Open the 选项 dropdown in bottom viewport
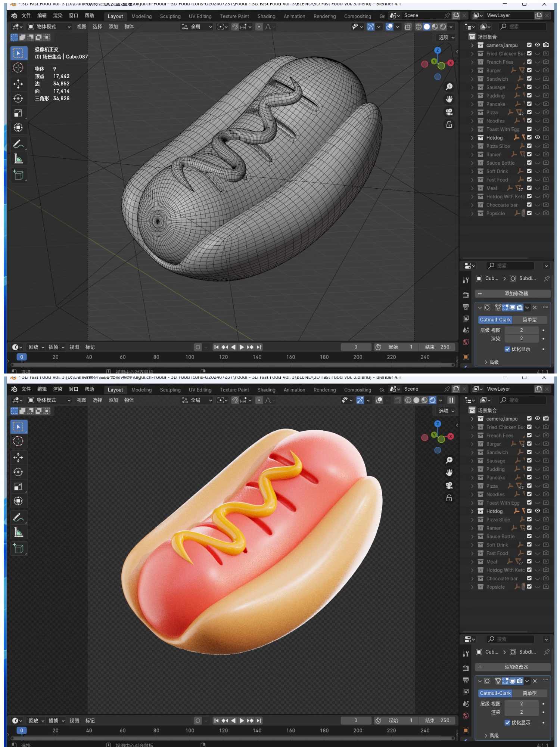This screenshot has width=560, height=747. (x=447, y=411)
